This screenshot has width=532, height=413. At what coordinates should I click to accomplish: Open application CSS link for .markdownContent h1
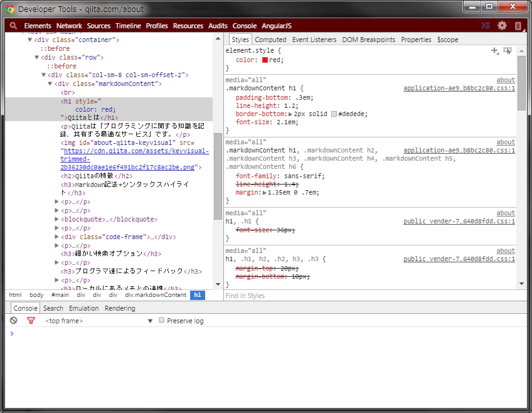point(459,88)
